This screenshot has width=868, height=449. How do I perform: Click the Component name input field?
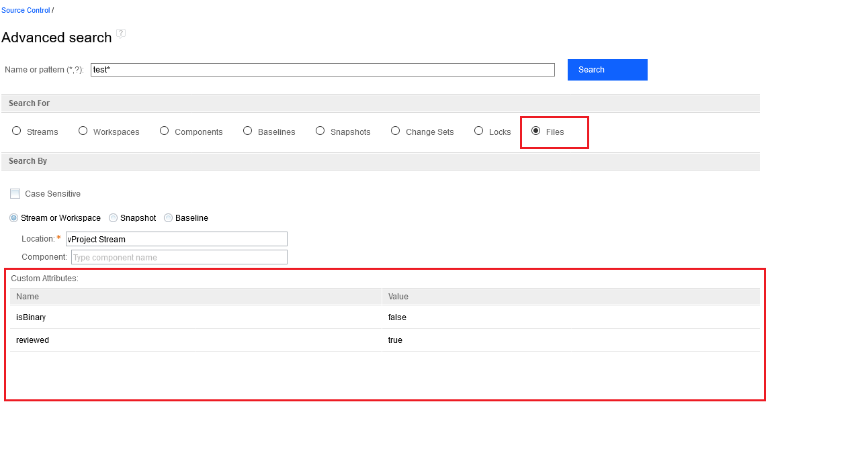click(x=179, y=257)
